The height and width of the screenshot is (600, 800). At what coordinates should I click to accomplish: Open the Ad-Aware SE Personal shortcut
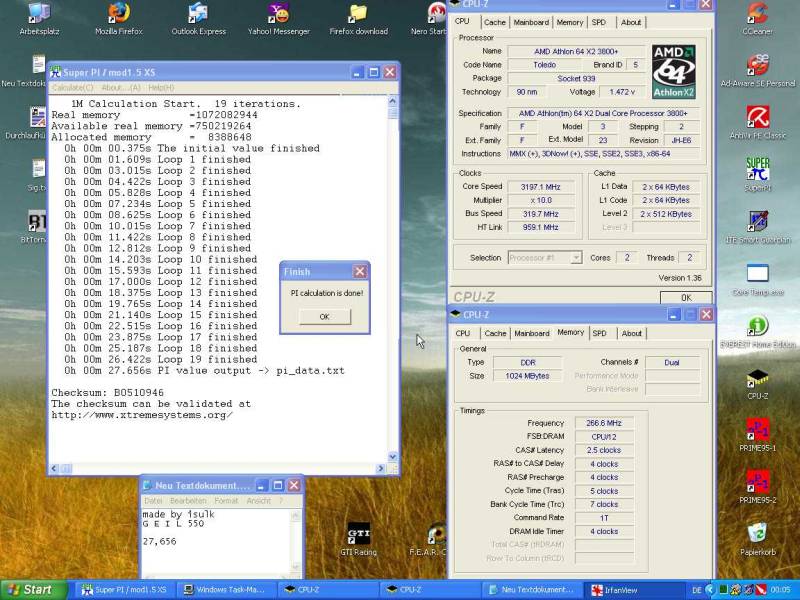pyautogui.click(x=758, y=70)
